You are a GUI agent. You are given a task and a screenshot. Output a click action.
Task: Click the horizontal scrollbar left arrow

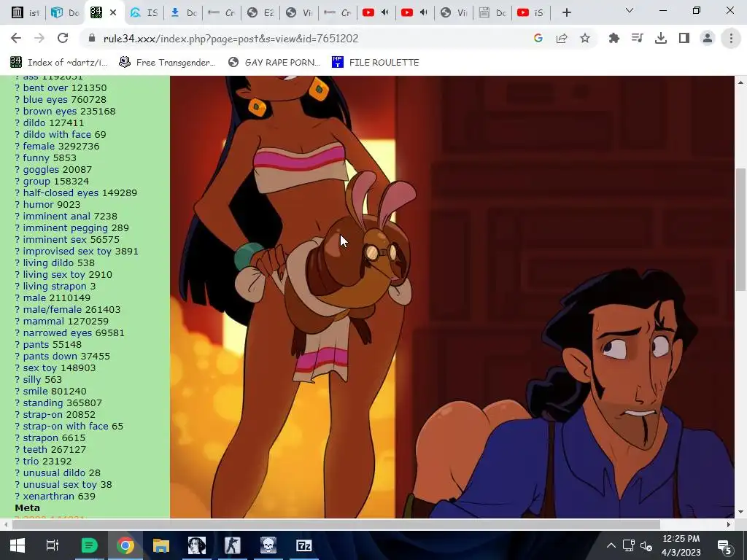[5, 524]
